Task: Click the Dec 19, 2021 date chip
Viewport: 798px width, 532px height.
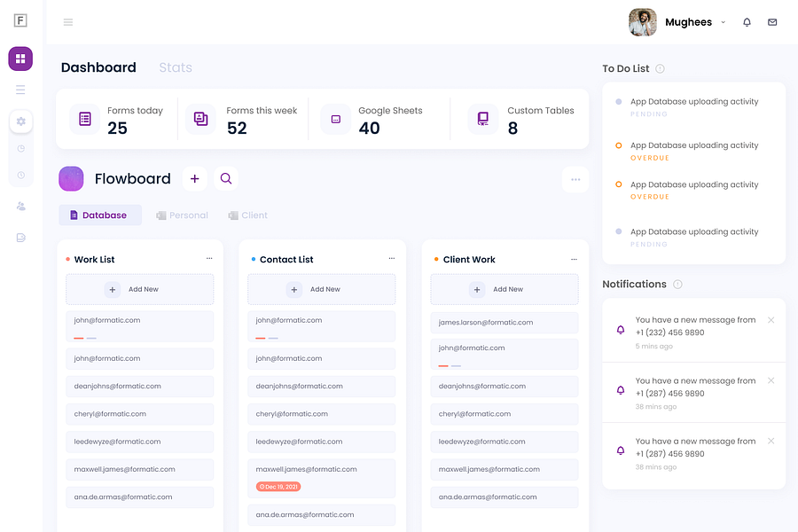Action: tap(278, 486)
